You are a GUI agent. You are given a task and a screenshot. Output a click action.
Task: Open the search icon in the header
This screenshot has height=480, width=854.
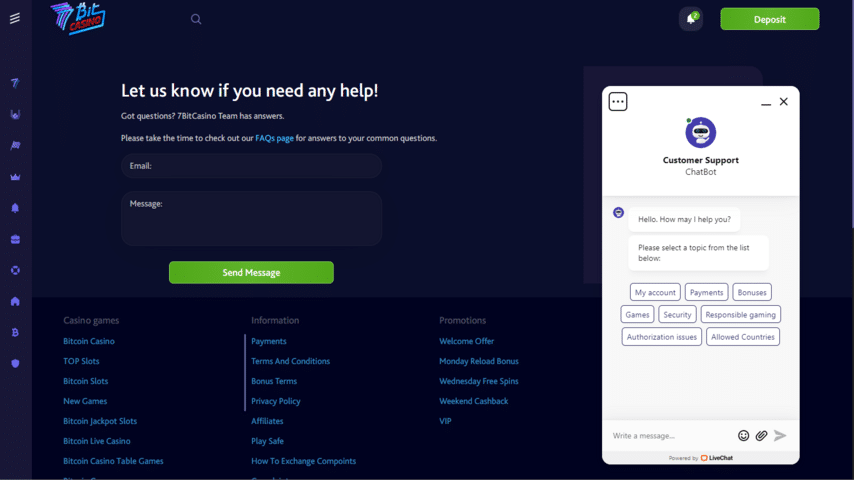[196, 20]
